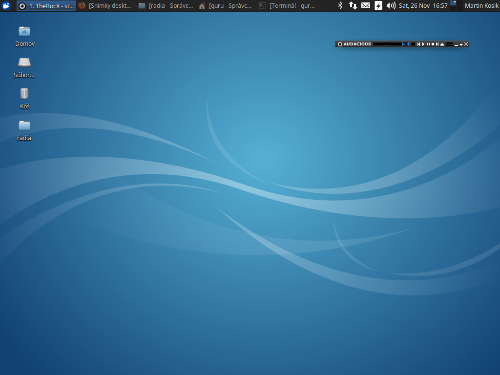Open the Xfce applications menu
This screenshot has height=375, width=500.
[6, 6]
